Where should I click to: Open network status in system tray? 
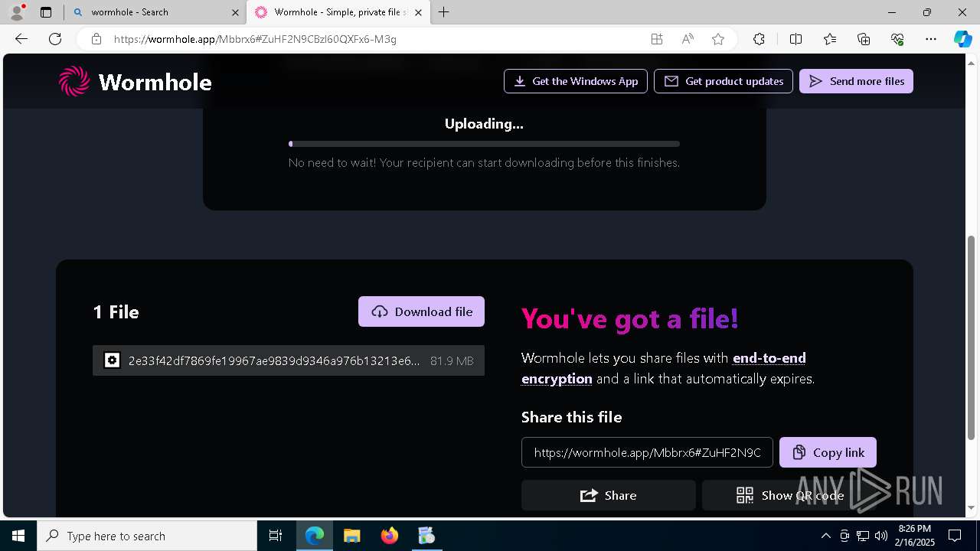863,536
